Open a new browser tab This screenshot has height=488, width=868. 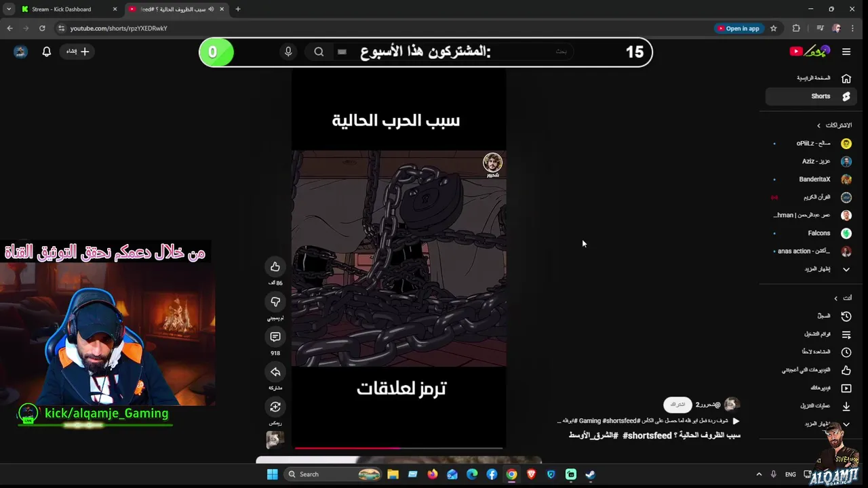click(237, 9)
